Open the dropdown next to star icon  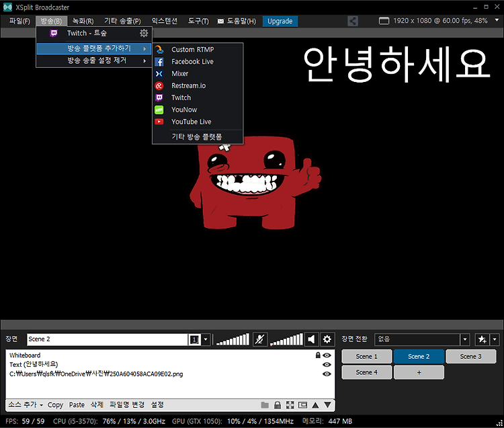495,339
